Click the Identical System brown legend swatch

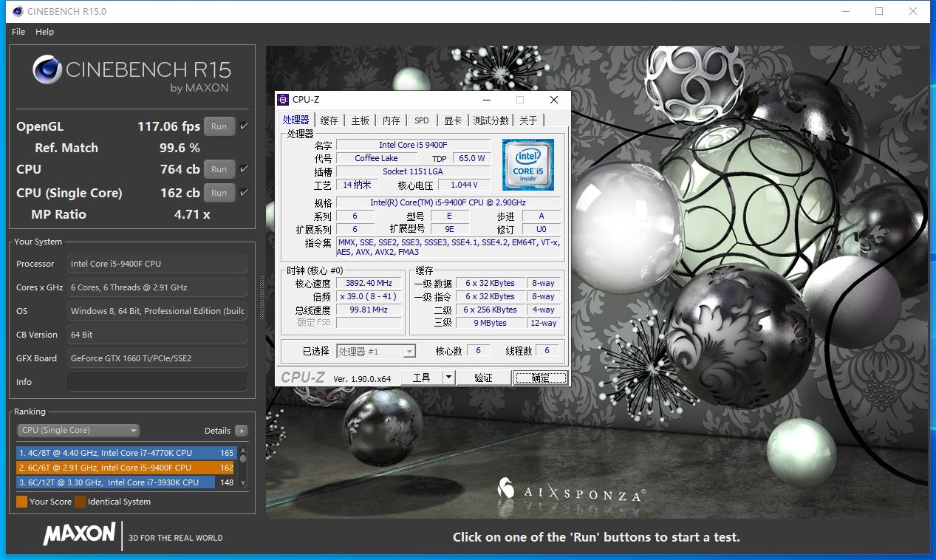81,502
